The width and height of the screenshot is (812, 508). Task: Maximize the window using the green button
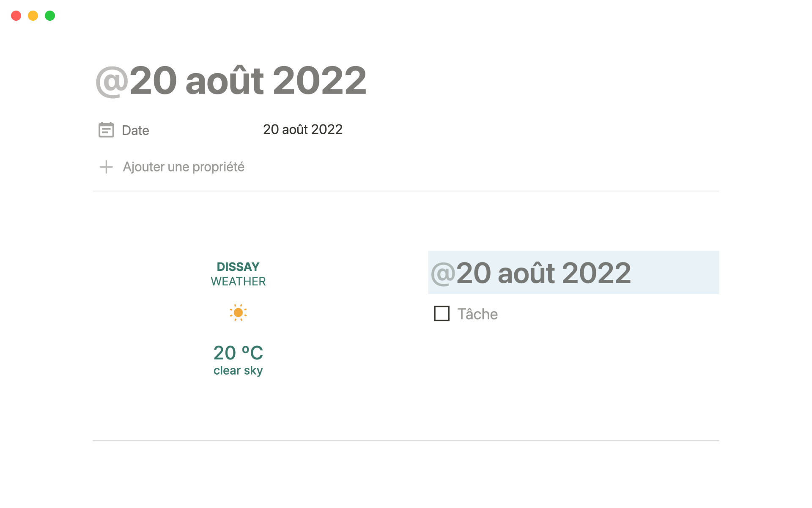(x=50, y=16)
